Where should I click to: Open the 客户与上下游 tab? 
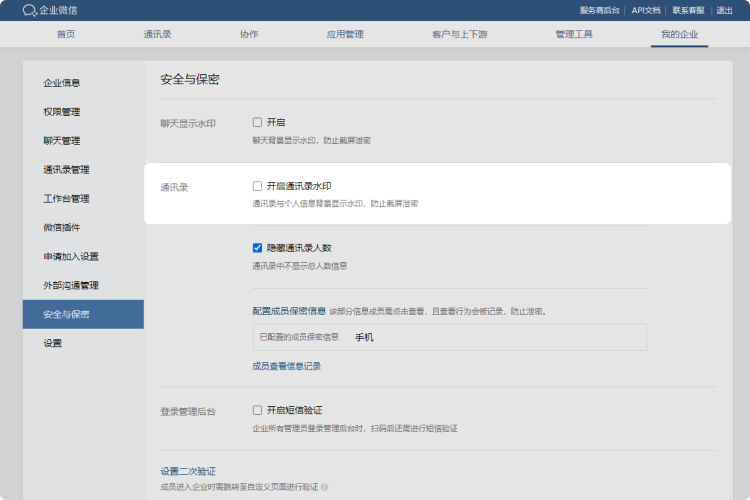[x=458, y=34]
